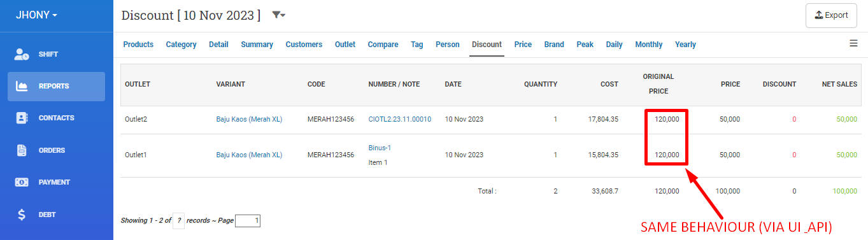
Task: Expand the JHONY account dropdown
Action: [x=37, y=14]
